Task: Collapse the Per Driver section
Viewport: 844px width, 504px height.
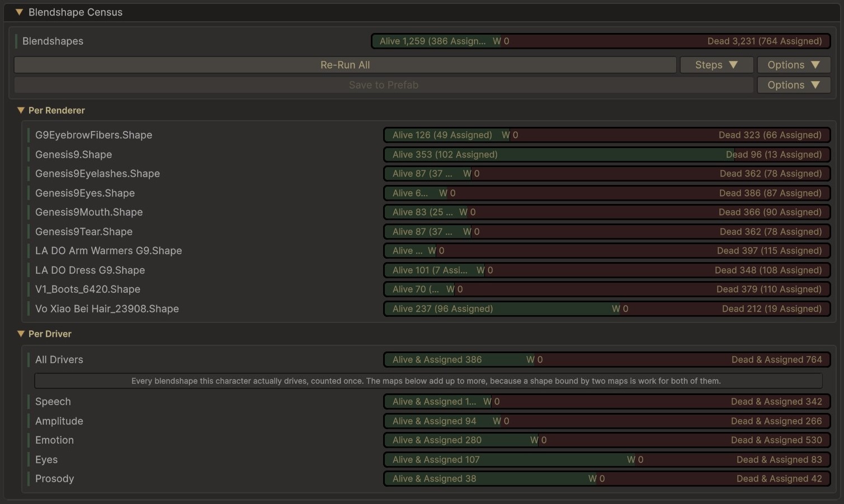Action: click(x=21, y=334)
